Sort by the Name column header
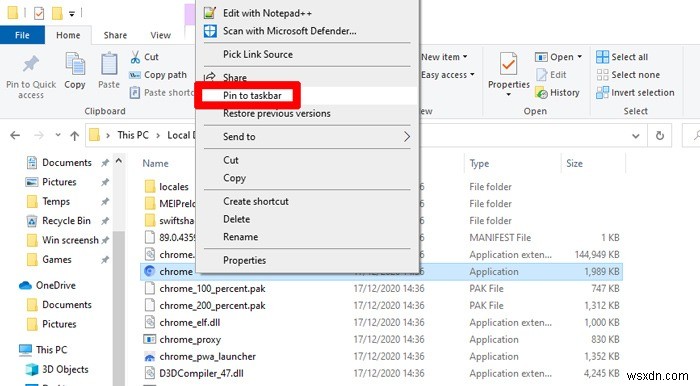The image size is (700, 386). click(155, 163)
